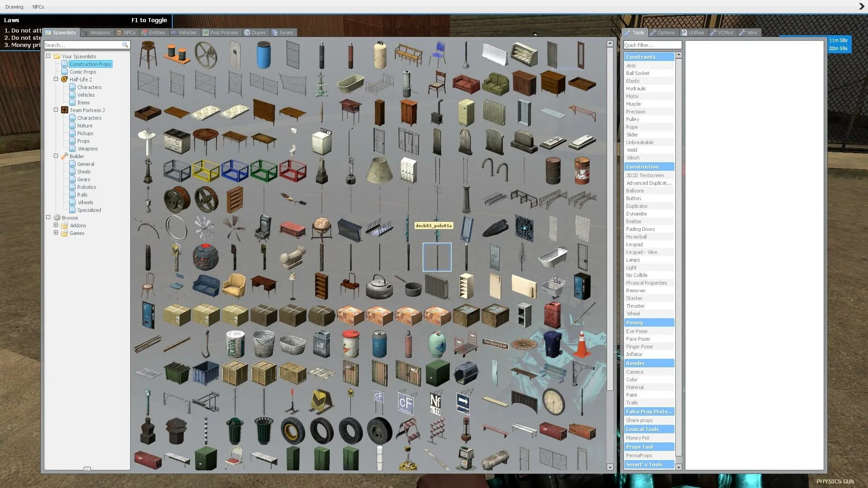Spawn the blue wire crate prop
The image size is (868, 488).
(235, 170)
